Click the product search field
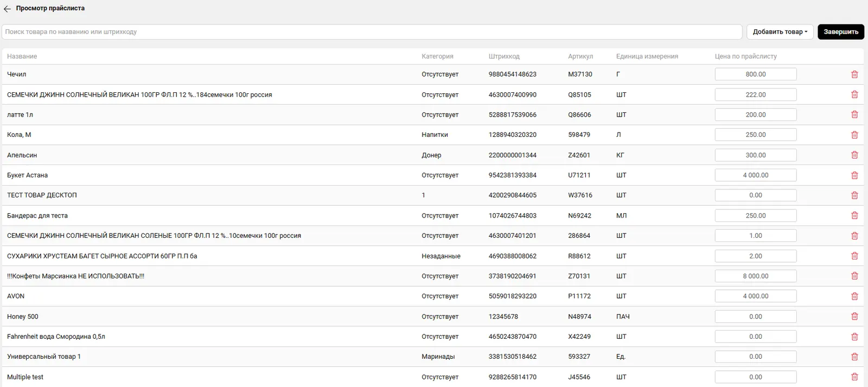868x387 pixels. coord(372,32)
